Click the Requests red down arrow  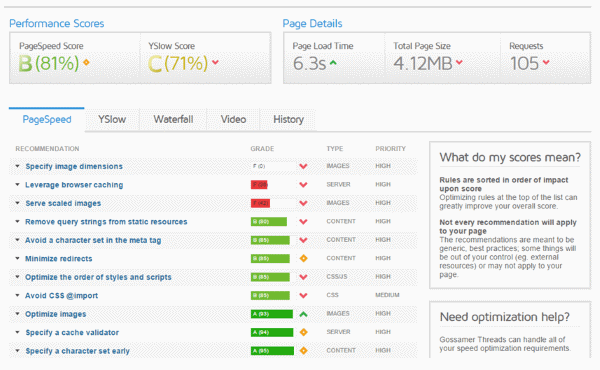pyautogui.click(x=546, y=62)
